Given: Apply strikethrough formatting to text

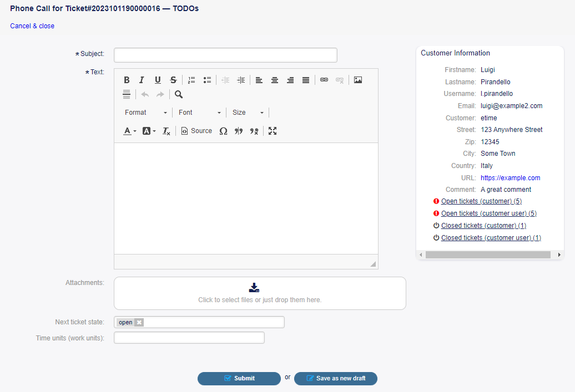Looking at the screenshot, I should click(x=173, y=80).
